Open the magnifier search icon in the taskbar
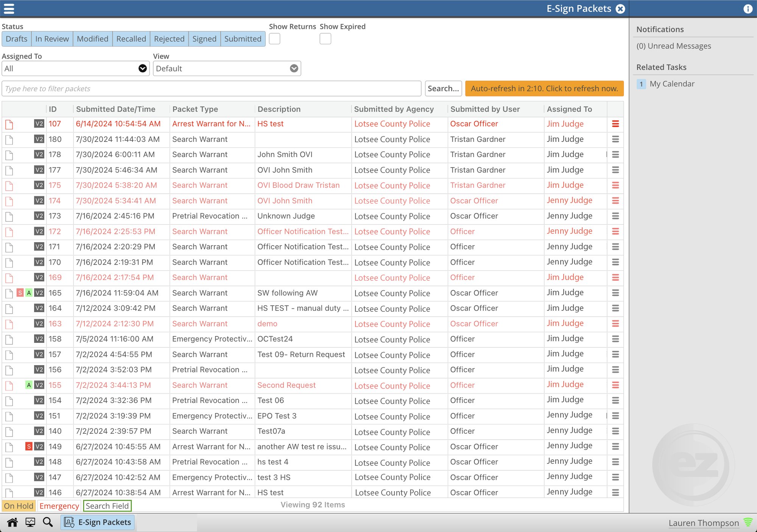 [x=48, y=522]
